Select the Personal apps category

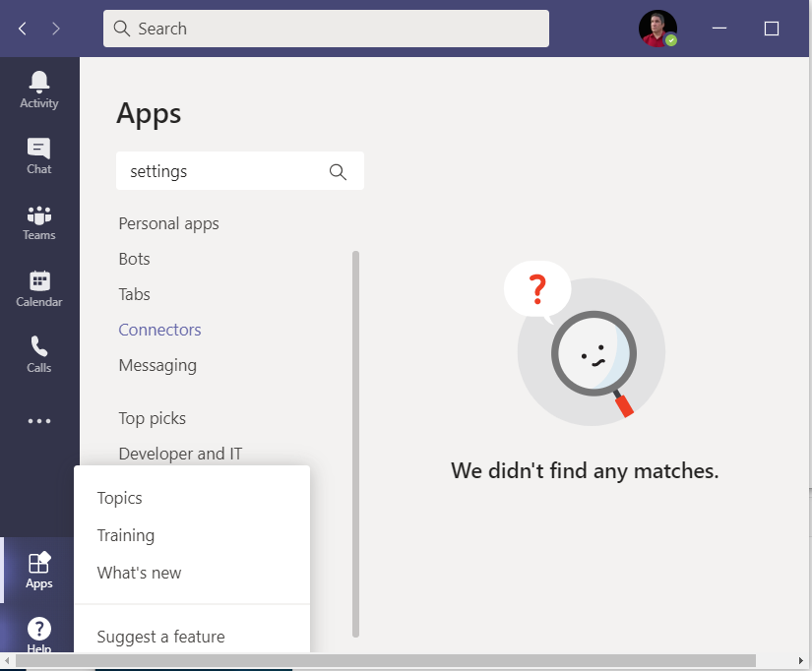[169, 223]
